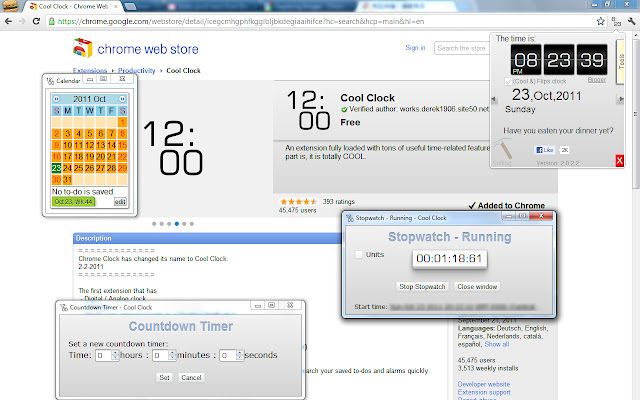Adjust the seconds spinner in Countdown Timer
Image resolution: width=640 pixels, height=400 pixels.
click(240, 355)
